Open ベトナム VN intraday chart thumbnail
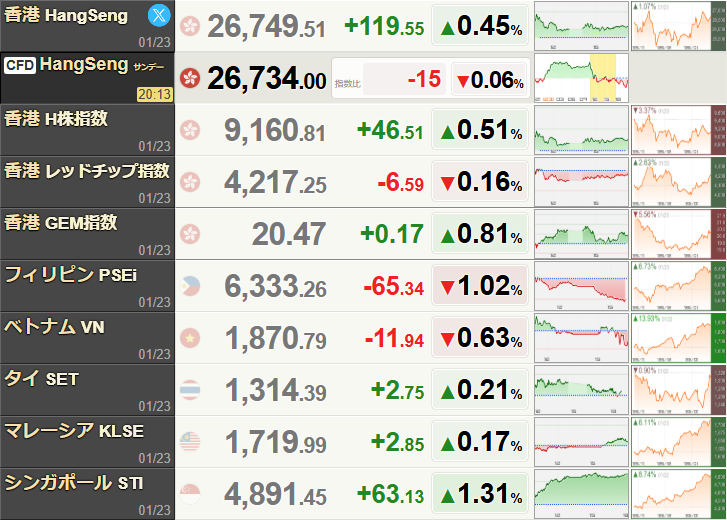This screenshot has height=520, width=727. pyautogui.click(x=581, y=338)
